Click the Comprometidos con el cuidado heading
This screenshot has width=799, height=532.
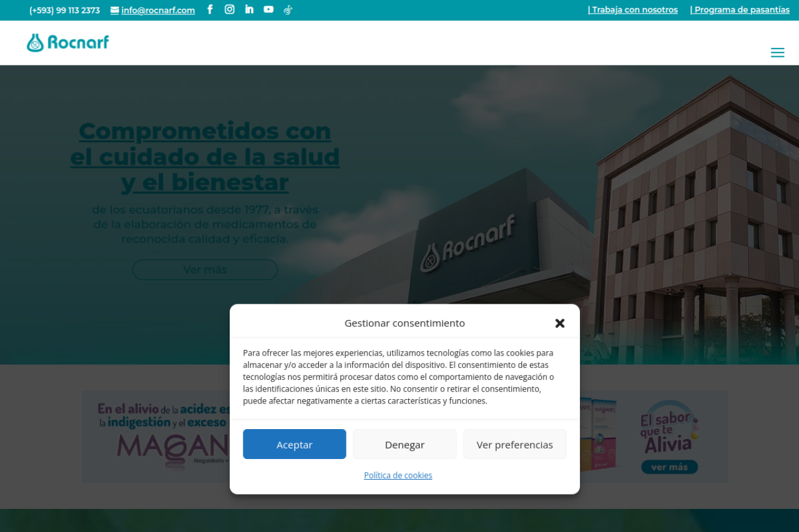205,157
